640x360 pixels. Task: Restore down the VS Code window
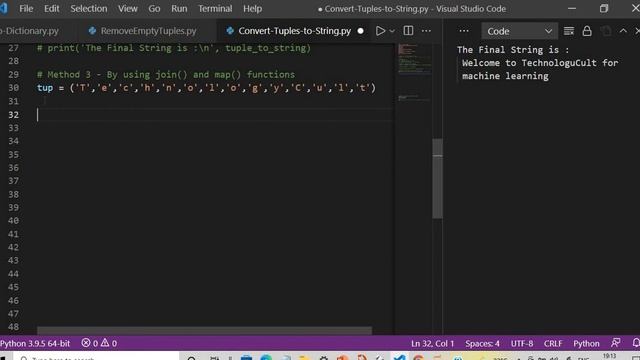[x=604, y=9]
